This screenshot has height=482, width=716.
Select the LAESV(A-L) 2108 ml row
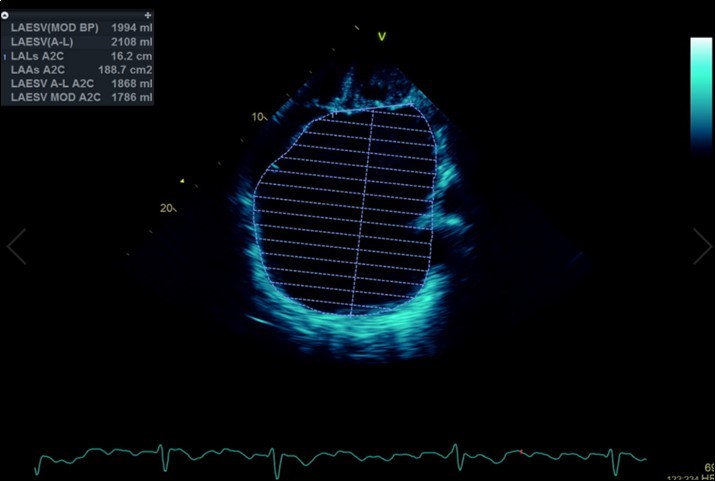click(x=80, y=41)
